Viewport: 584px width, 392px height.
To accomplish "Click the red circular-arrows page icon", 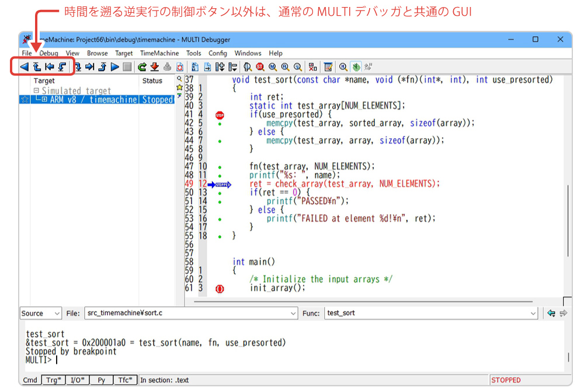I will 180,67.
